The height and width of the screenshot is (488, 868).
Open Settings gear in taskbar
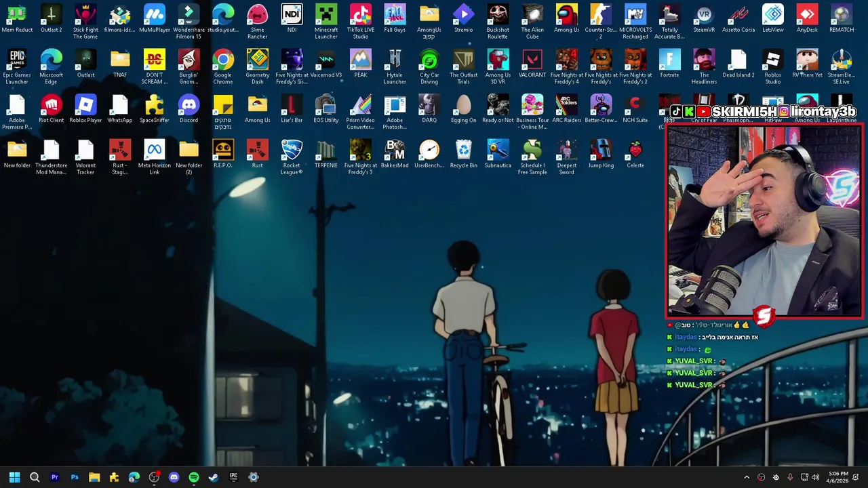[x=254, y=477]
